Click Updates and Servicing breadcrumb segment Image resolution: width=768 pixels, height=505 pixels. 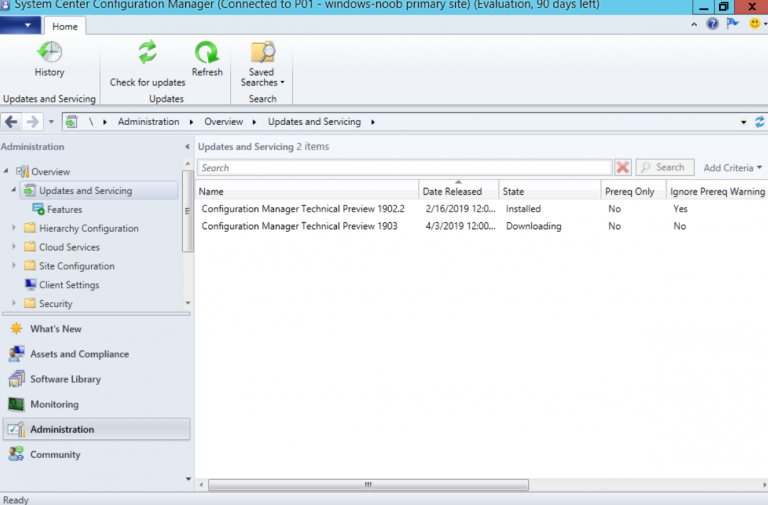[x=314, y=121]
